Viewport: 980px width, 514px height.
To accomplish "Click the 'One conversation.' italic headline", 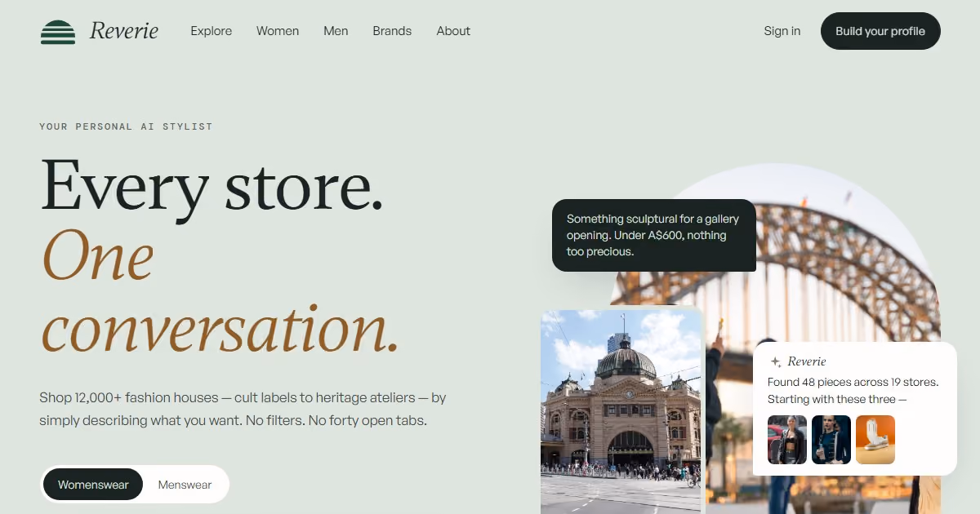I will 220,290.
